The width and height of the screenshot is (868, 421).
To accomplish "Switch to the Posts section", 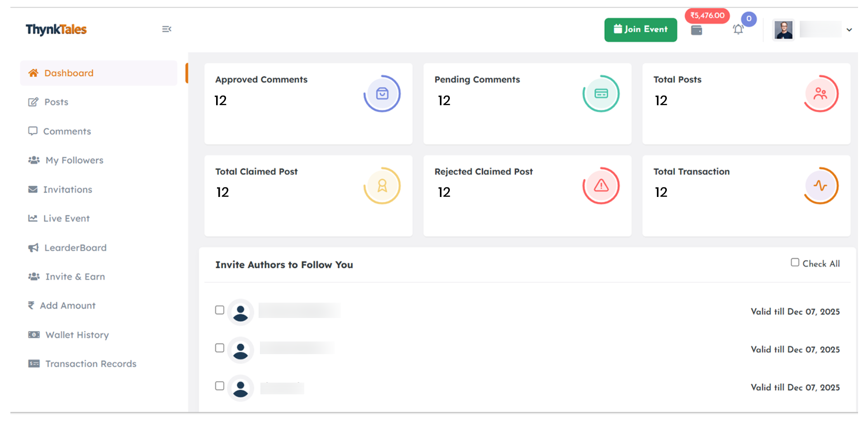I will point(56,102).
